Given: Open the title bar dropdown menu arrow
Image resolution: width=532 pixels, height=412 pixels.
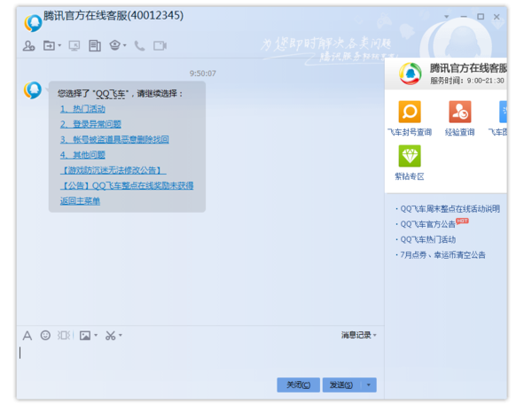Looking at the screenshot, I should (447, 17).
